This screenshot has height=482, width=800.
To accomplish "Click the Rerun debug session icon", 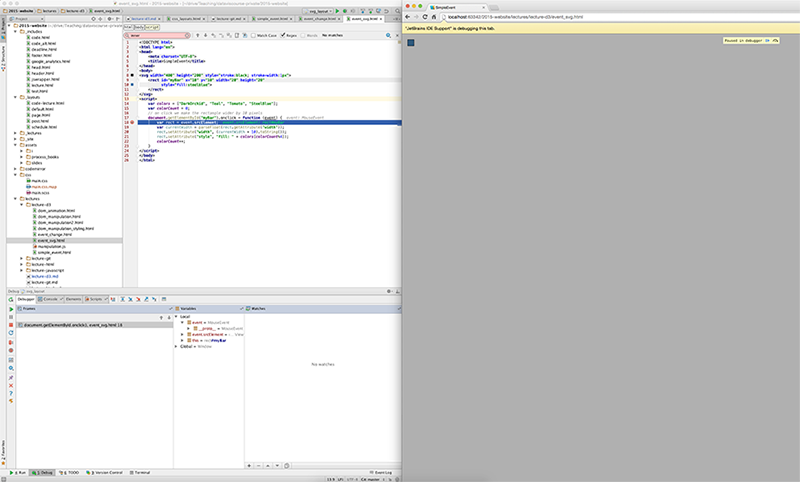I will pos(11,299).
